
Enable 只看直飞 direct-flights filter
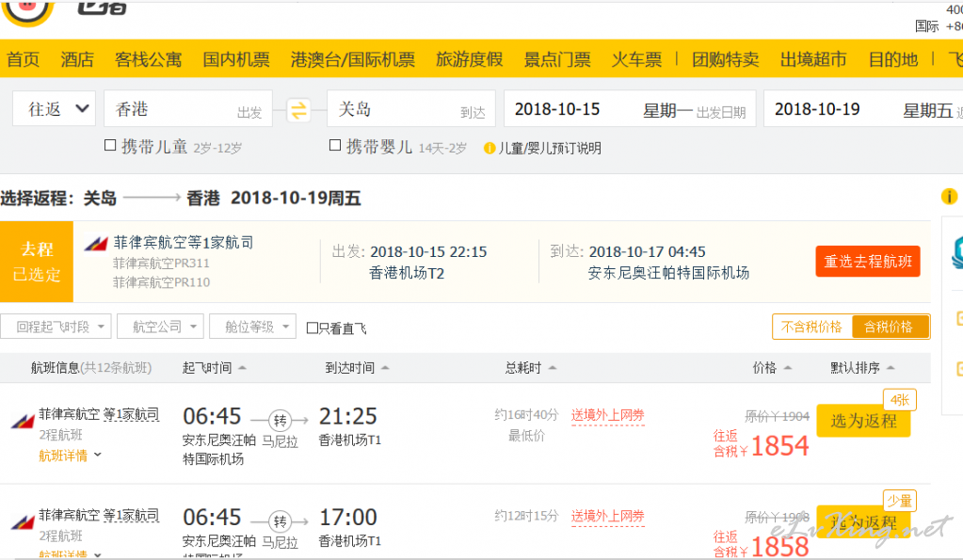312,328
